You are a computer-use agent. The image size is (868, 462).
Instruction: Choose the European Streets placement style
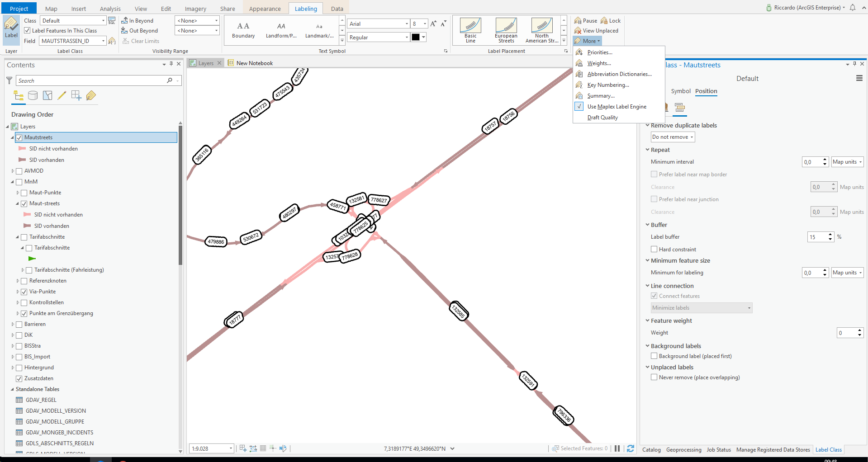point(506,30)
